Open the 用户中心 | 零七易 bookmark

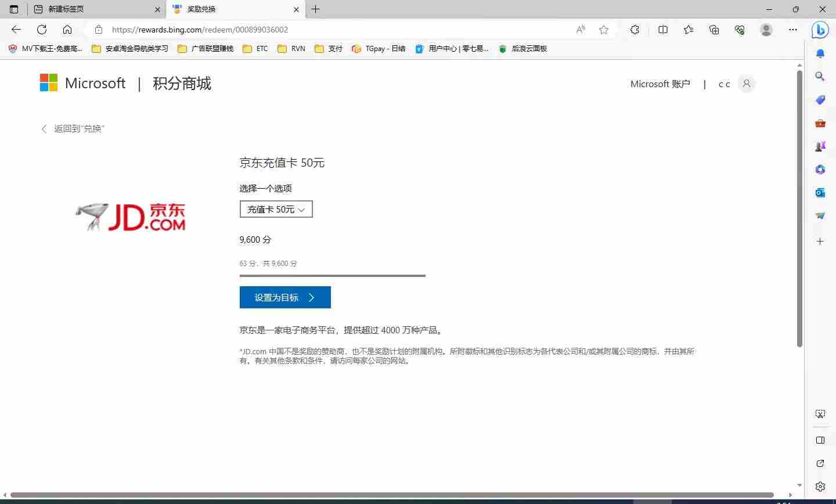[452, 49]
